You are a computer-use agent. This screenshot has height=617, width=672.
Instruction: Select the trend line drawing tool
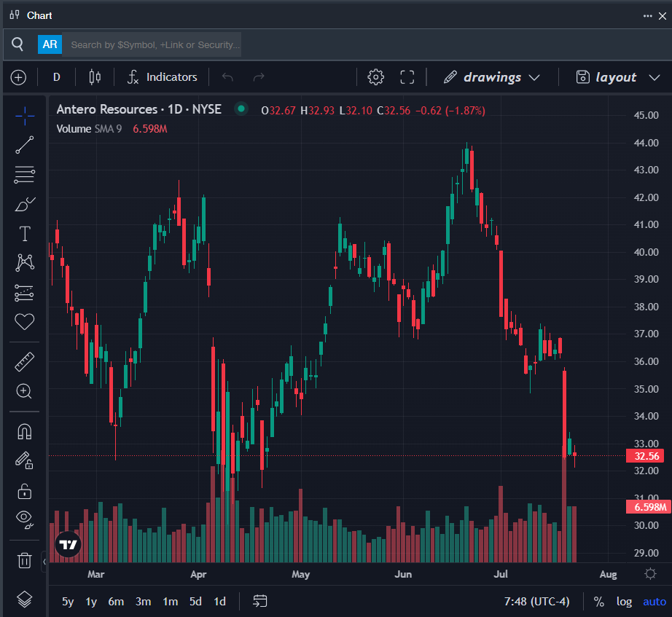tap(25, 145)
